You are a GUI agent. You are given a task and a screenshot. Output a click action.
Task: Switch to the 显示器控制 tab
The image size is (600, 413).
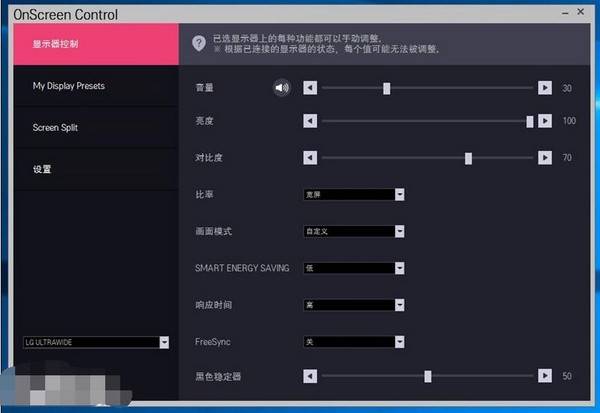95,44
